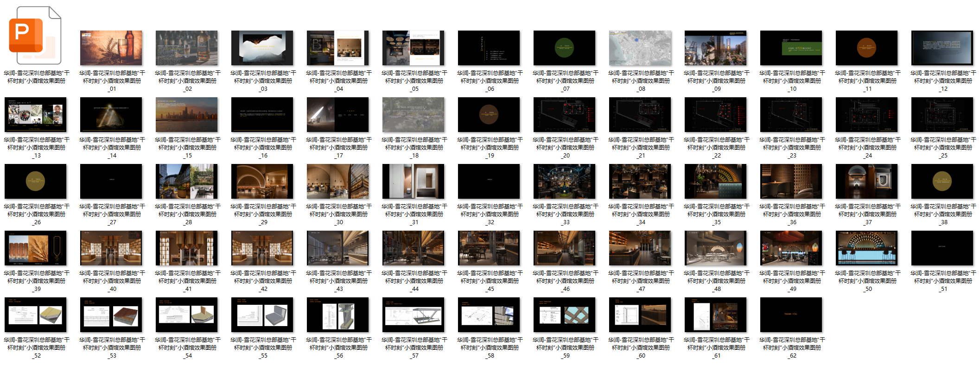Select green circle thumbnail ending _07
This screenshot has height=365, width=980.
(x=565, y=48)
